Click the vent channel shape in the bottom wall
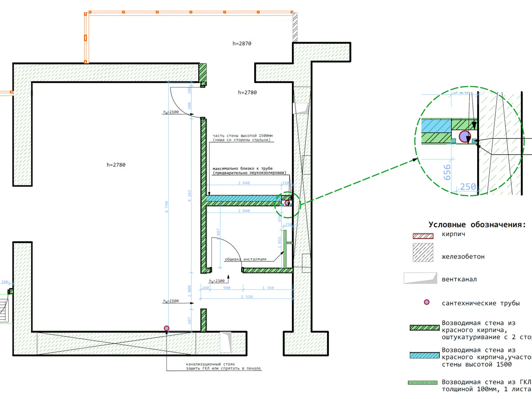532x399 pixels. tap(226, 341)
